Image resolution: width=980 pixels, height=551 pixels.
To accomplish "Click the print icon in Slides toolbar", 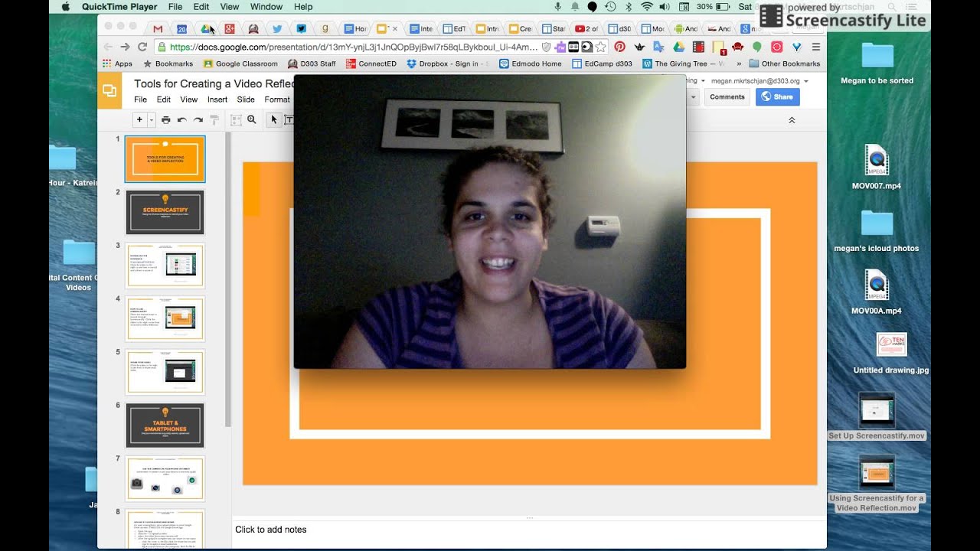I will [x=165, y=119].
